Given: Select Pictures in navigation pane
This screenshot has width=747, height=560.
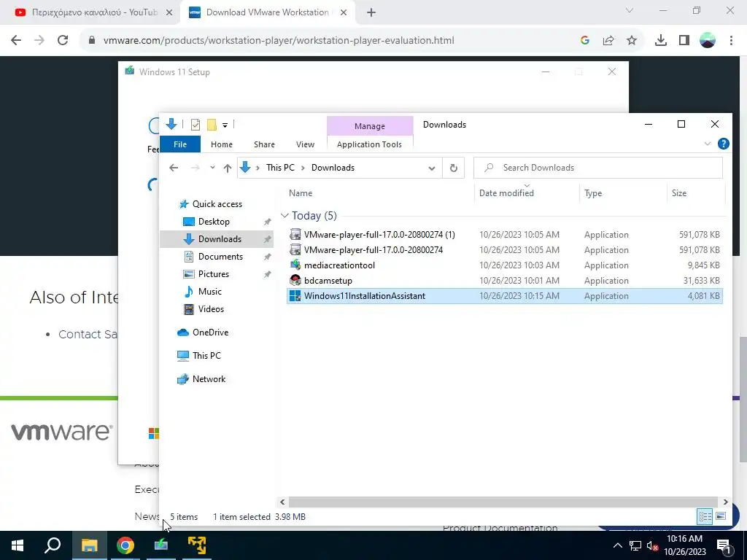Looking at the screenshot, I should pyautogui.click(x=214, y=274).
